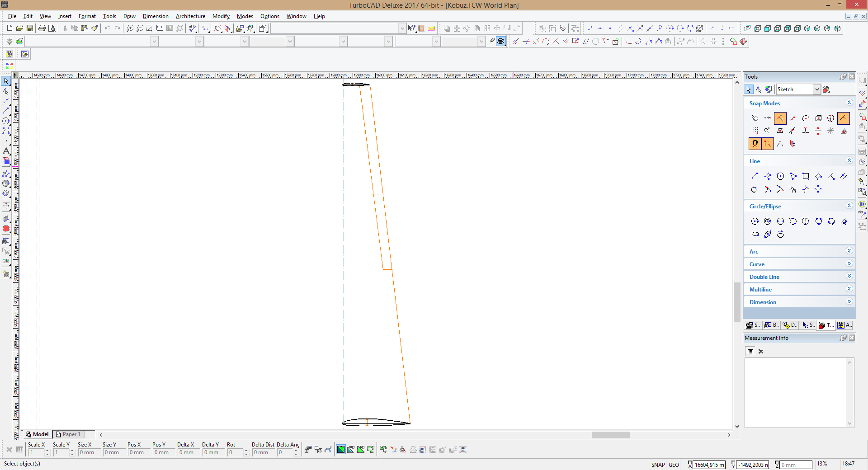This screenshot has width=868, height=470.
Task: Open the Architecture menu
Action: 190,16
